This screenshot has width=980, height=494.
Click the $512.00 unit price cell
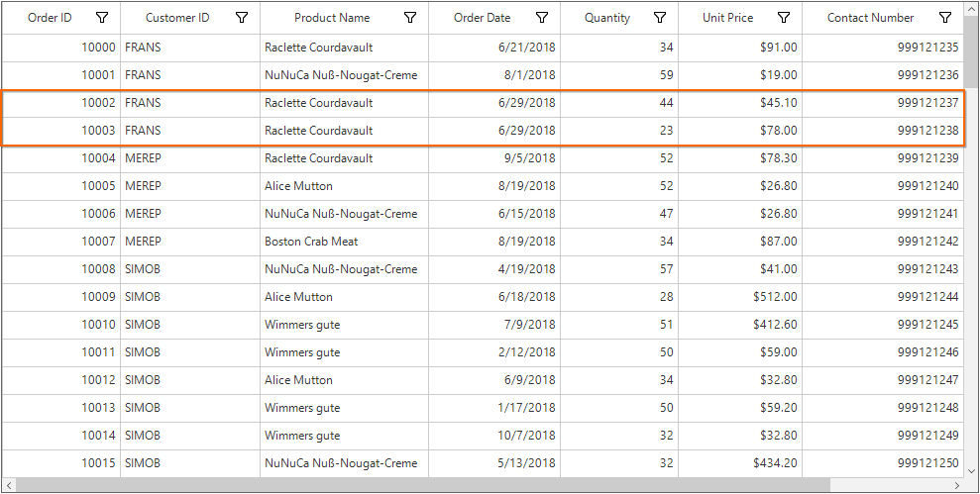pyautogui.click(x=740, y=297)
